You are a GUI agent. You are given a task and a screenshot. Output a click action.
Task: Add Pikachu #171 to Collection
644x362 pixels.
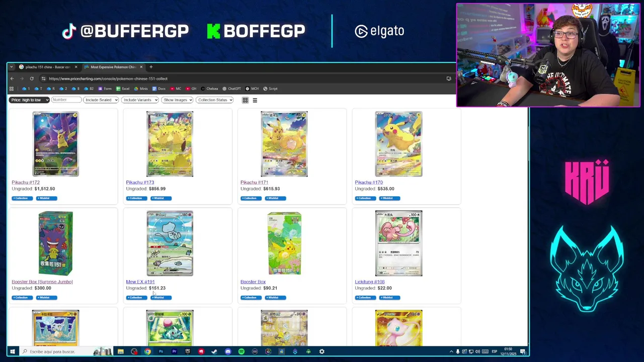(251, 198)
